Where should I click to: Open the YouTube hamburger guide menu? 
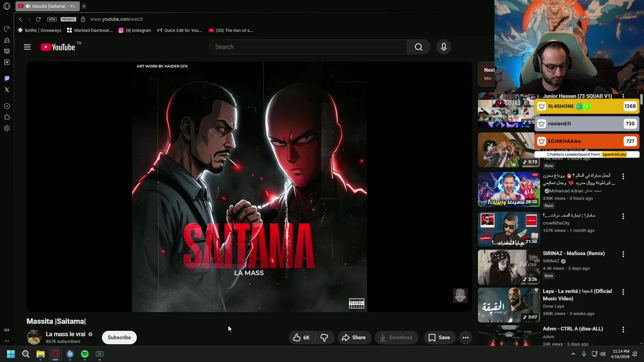click(27, 47)
